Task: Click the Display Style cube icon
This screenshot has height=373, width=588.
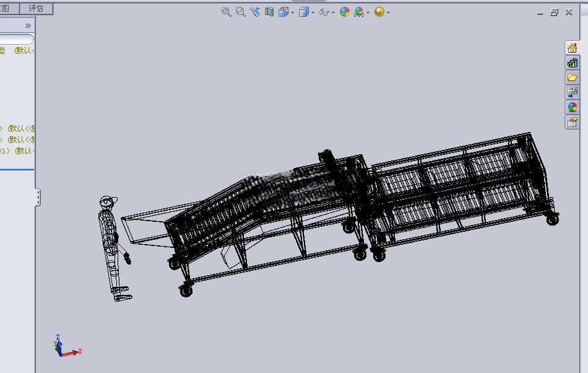Action: tap(304, 12)
